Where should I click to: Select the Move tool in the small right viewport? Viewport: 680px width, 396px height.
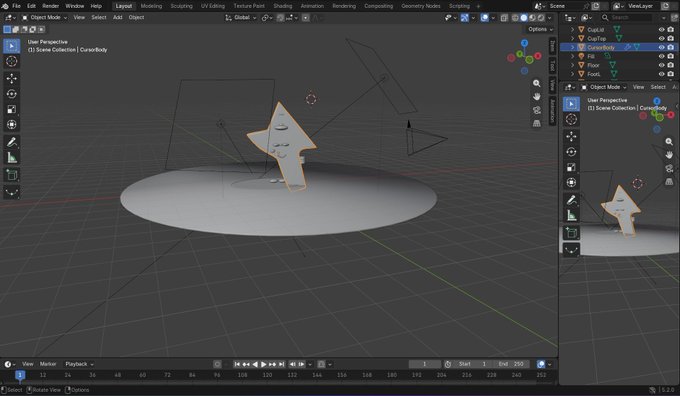[x=571, y=136]
